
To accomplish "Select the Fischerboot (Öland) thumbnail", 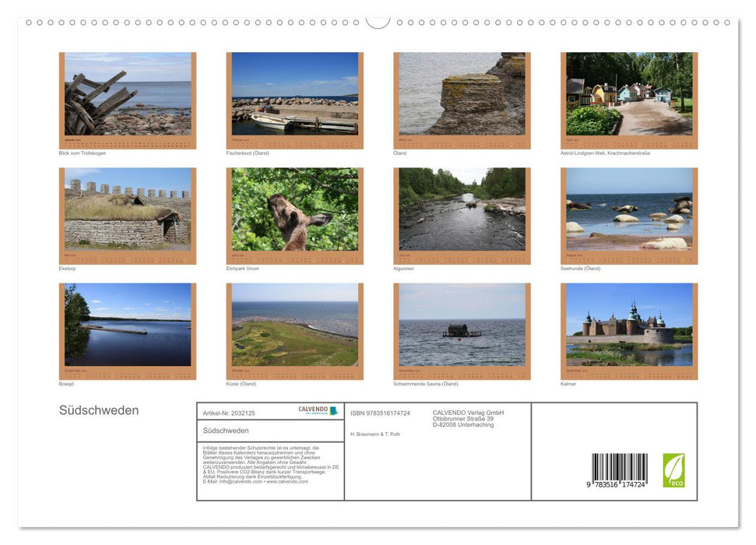I will [x=294, y=97].
